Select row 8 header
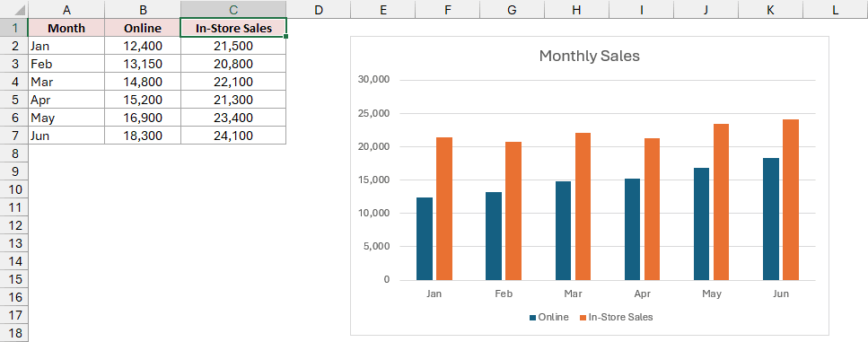868x342 pixels. coord(13,153)
